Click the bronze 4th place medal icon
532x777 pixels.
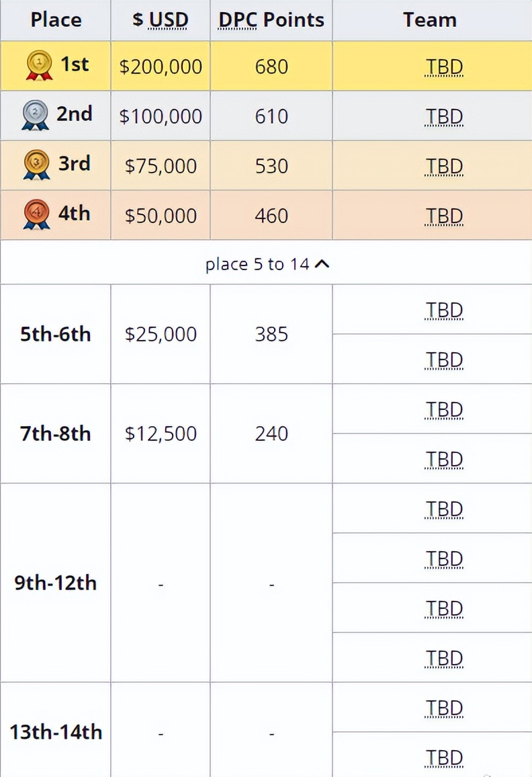(x=36, y=214)
